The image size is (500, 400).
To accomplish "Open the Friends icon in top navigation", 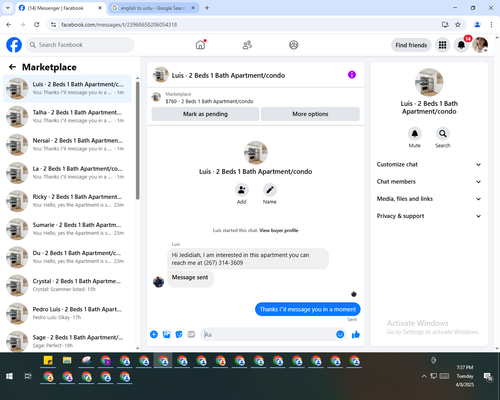I will tap(247, 45).
